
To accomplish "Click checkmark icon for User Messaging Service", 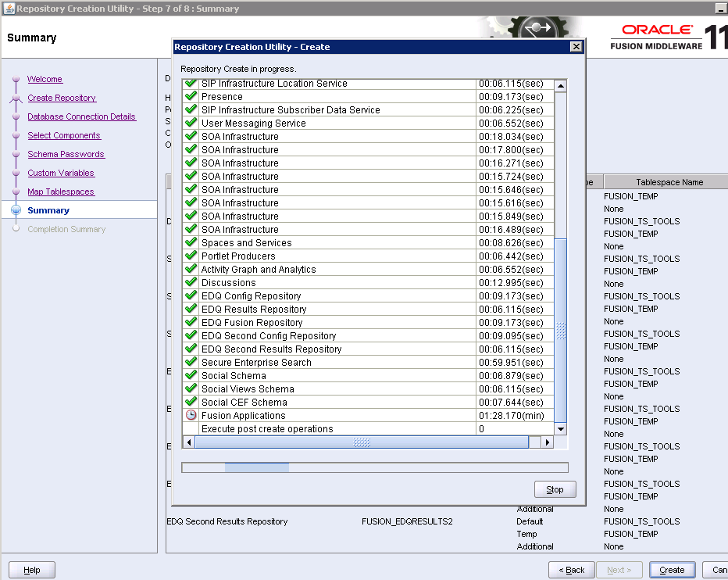I will [191, 123].
